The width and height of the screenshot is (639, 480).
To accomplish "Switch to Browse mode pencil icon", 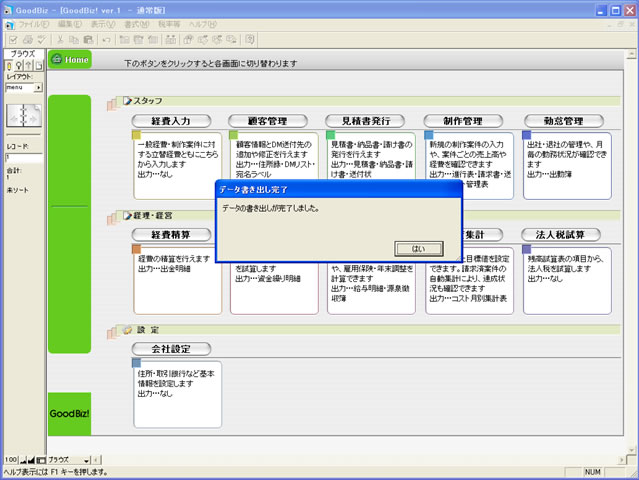I will coord(7,64).
